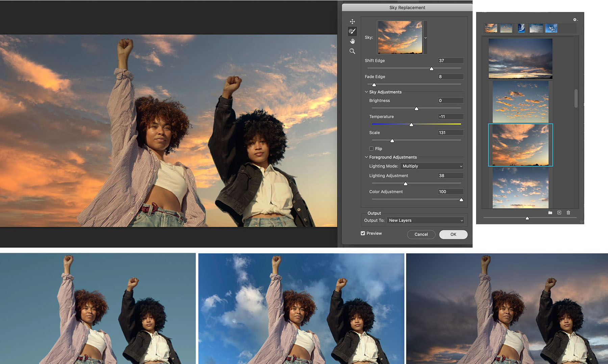Add a new sky with the plus icon
The height and width of the screenshot is (364, 608).
[559, 213]
